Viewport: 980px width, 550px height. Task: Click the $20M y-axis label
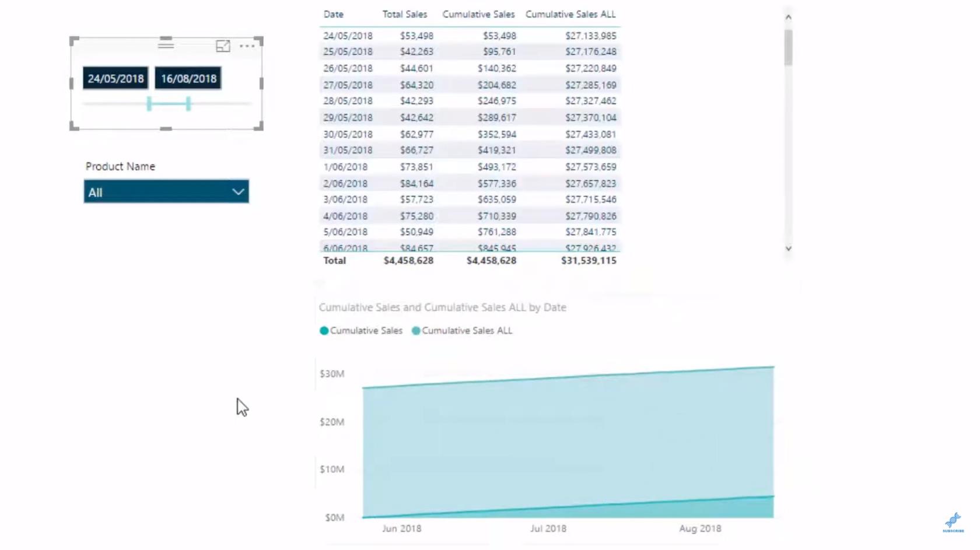coord(332,422)
